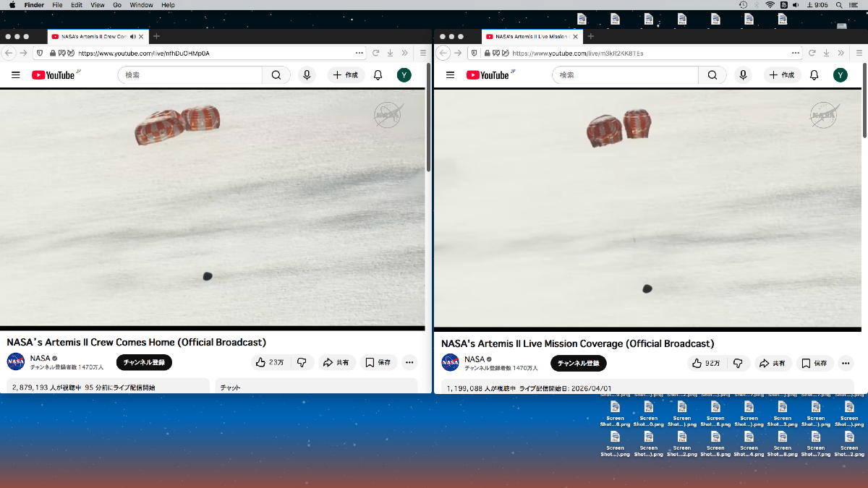Dislike the Crew Comes Home video
Screen dimensions: 868x488
[302, 362]
